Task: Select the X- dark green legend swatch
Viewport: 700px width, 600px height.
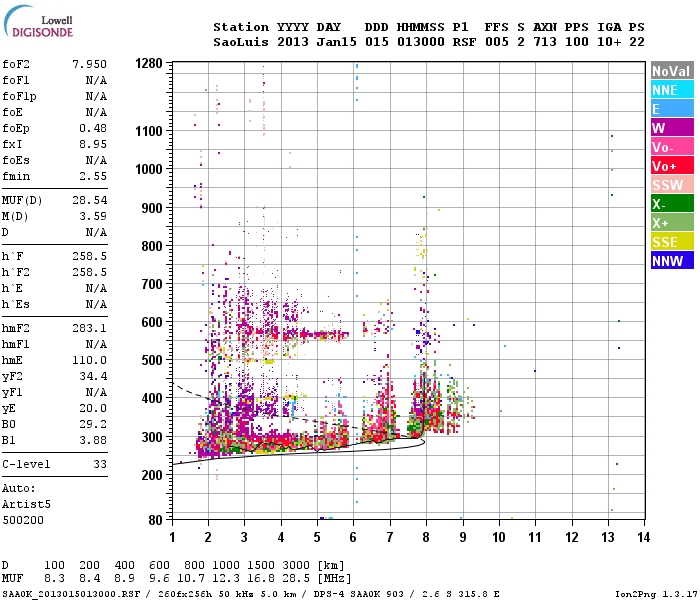Action: pos(672,204)
